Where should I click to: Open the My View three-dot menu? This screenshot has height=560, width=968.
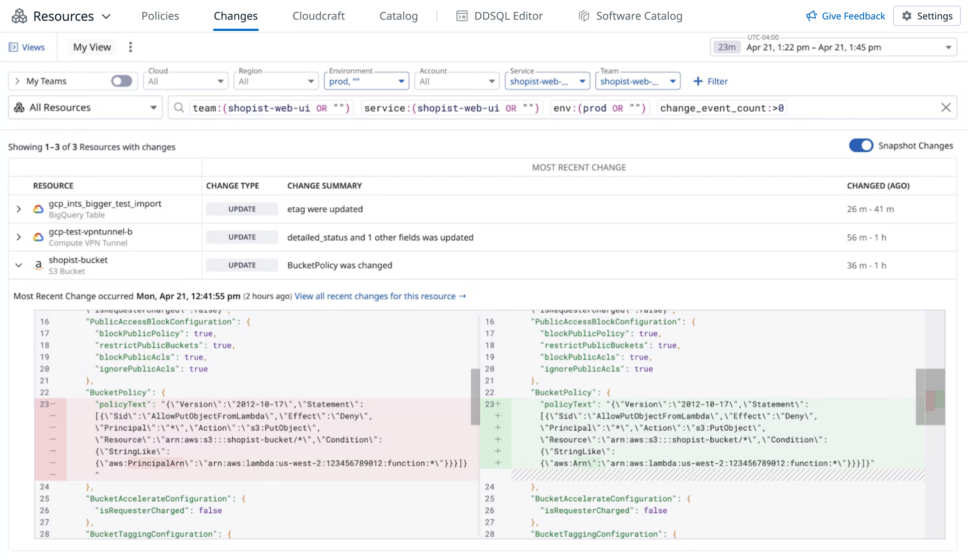(x=131, y=47)
